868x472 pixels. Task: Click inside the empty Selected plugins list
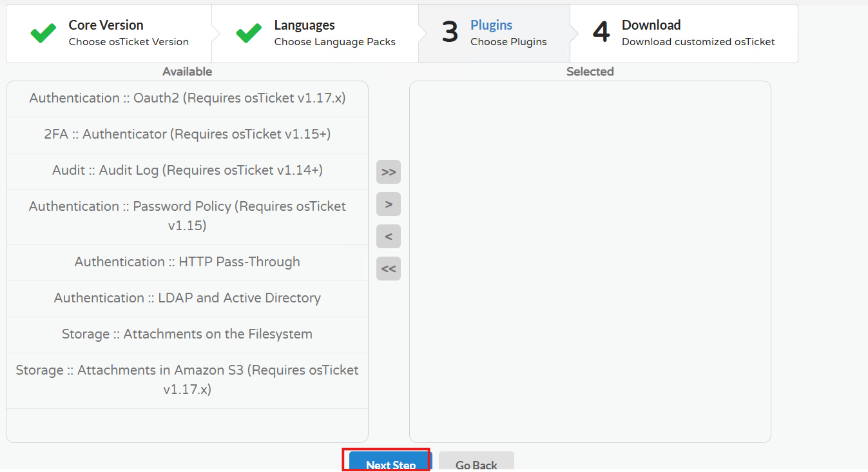pos(590,262)
